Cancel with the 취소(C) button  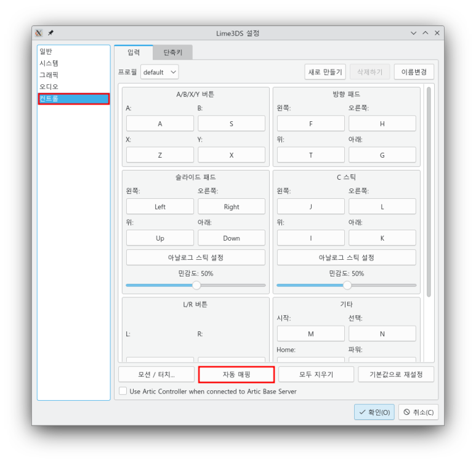[x=418, y=412]
